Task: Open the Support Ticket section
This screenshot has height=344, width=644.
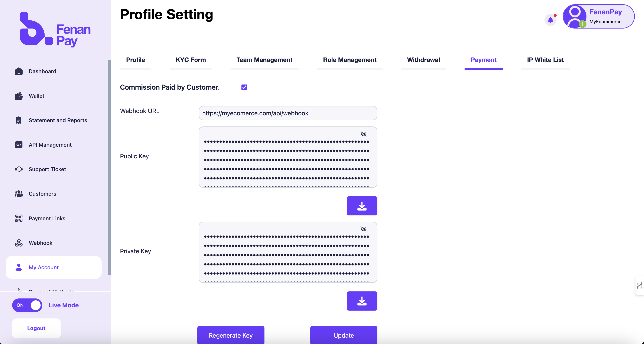Action: coord(47,169)
